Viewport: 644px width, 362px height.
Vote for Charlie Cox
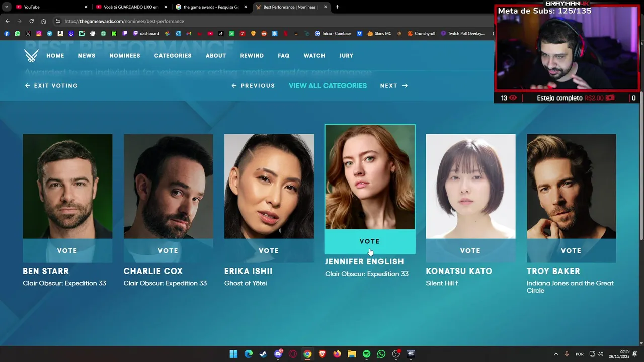pos(168,251)
